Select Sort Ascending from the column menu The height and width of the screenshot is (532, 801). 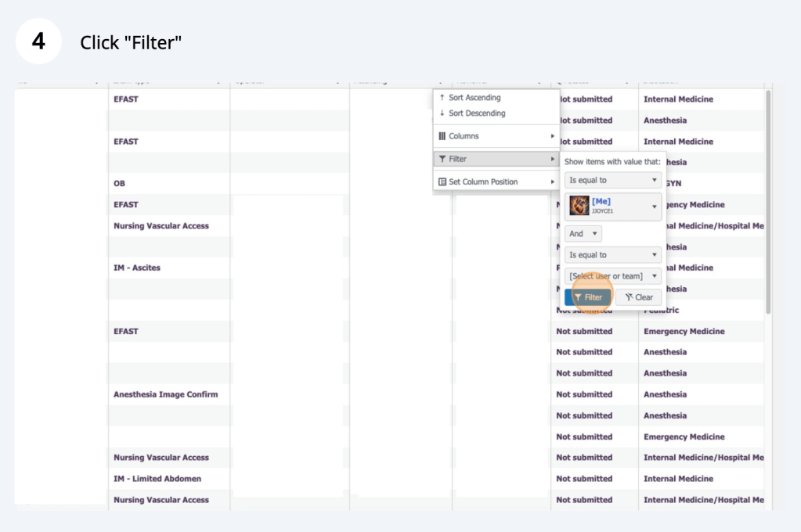click(474, 98)
